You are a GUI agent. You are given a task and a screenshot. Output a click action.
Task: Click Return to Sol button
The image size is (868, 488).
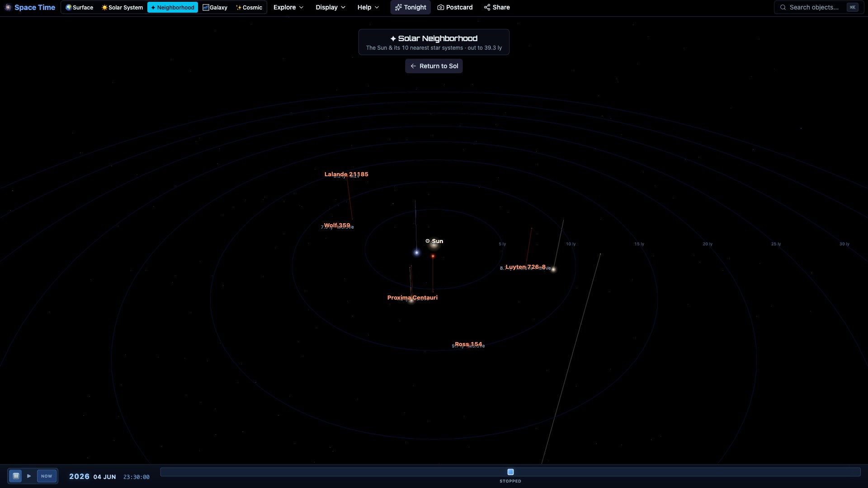click(x=434, y=66)
